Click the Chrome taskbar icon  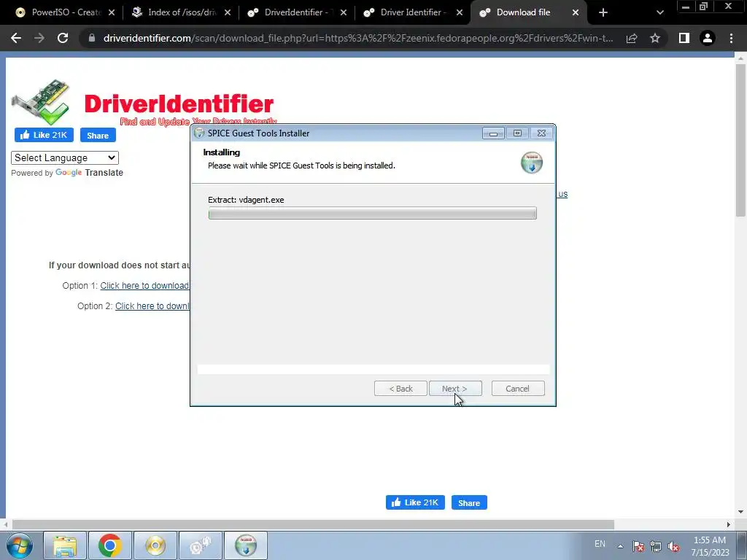109,545
